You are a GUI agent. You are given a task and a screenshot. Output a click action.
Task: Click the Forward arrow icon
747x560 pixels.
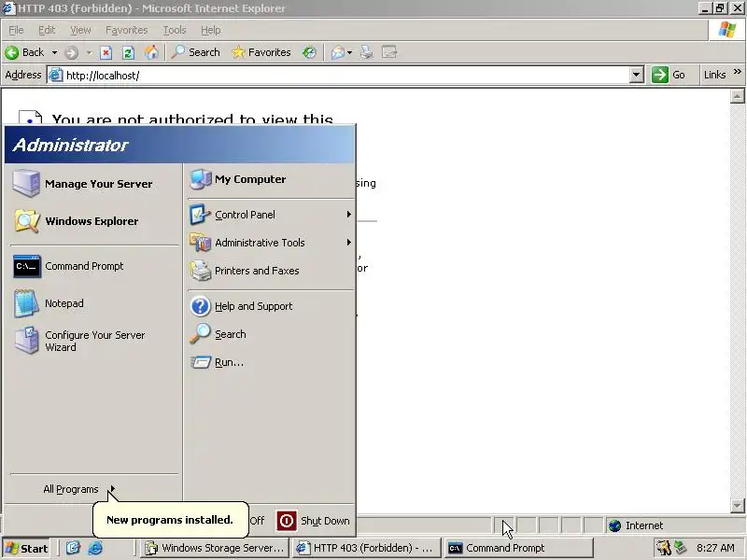tap(72, 52)
